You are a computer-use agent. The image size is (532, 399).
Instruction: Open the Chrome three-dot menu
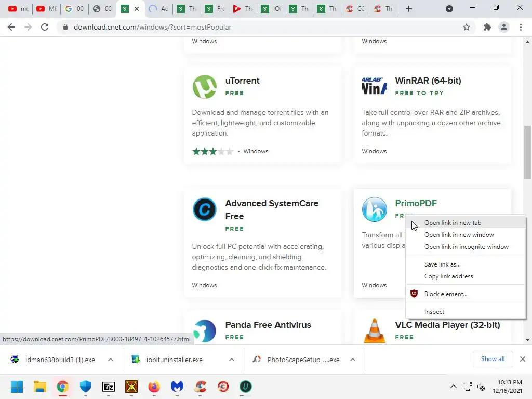coord(521,27)
